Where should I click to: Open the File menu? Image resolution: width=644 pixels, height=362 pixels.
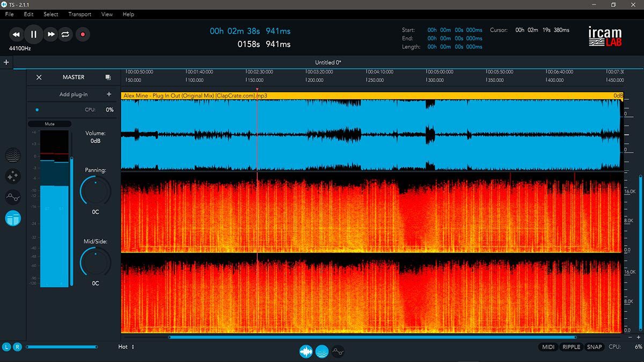(x=10, y=14)
